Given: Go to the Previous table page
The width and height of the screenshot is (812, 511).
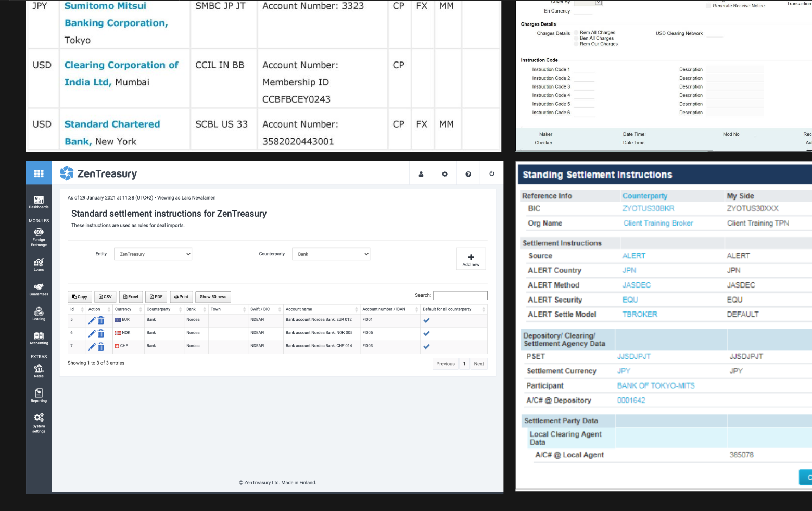Looking at the screenshot, I should tap(446, 364).
